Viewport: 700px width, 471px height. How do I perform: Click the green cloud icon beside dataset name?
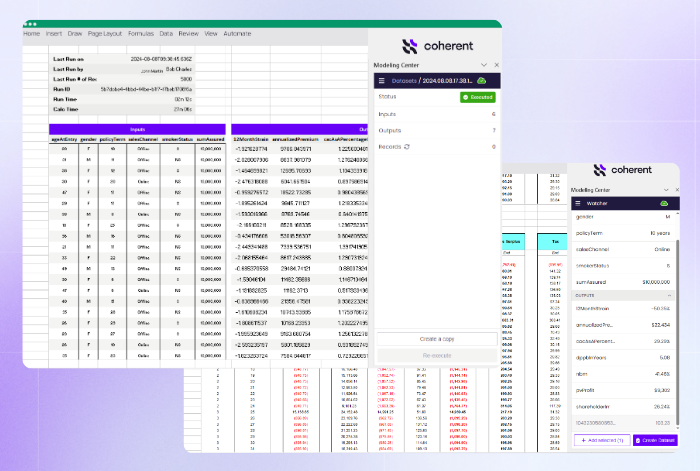click(x=481, y=80)
